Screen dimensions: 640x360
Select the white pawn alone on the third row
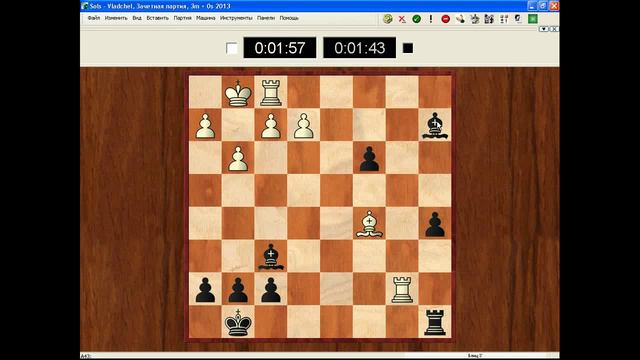238,159
